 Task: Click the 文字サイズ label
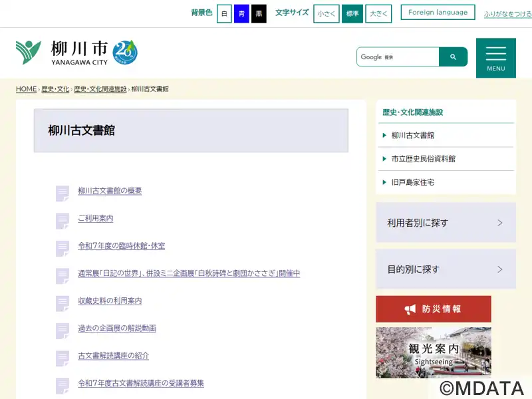click(292, 13)
